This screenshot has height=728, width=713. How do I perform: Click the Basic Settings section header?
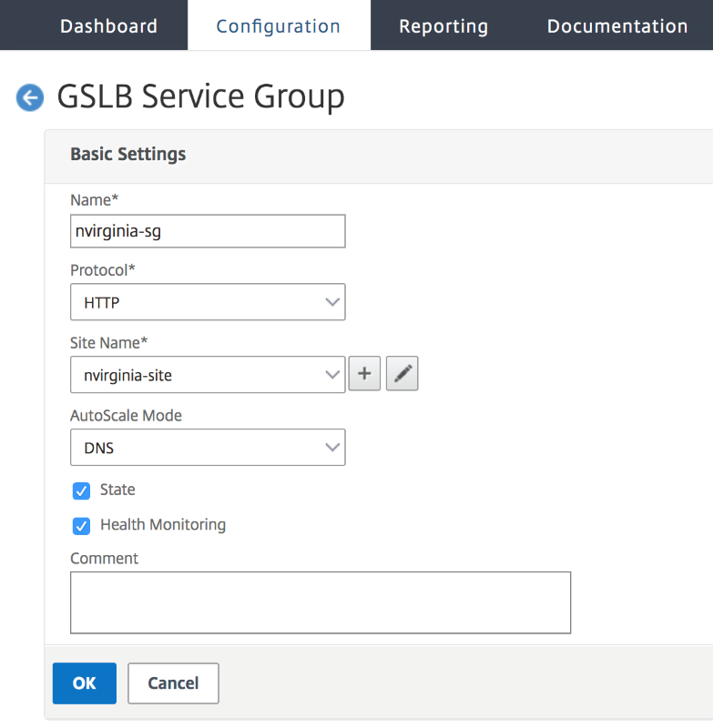(128, 155)
